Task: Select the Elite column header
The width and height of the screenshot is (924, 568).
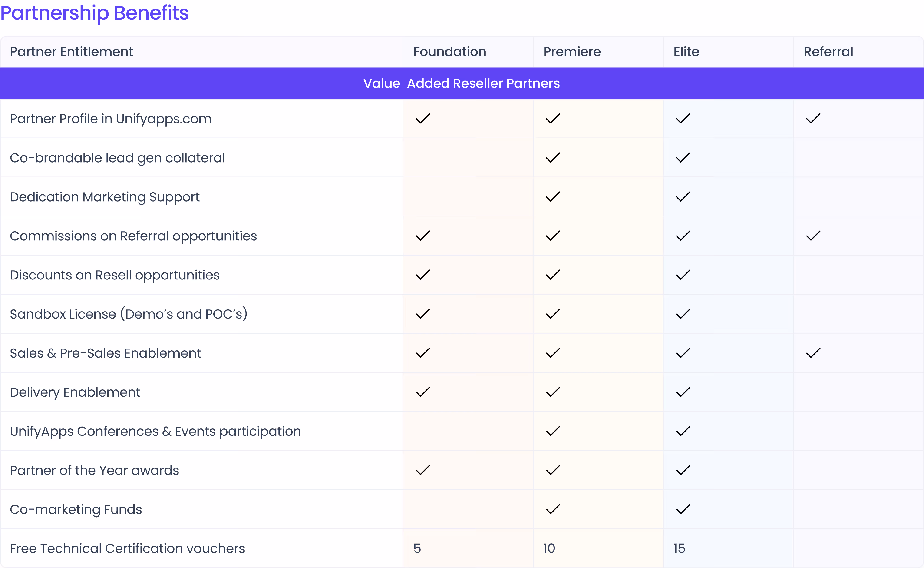Action: [686, 52]
